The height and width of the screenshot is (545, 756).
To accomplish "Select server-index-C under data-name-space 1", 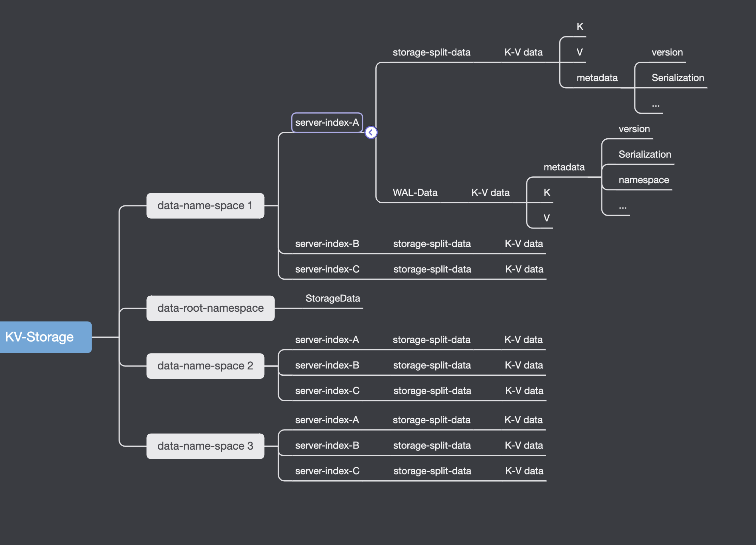I will [x=327, y=269].
